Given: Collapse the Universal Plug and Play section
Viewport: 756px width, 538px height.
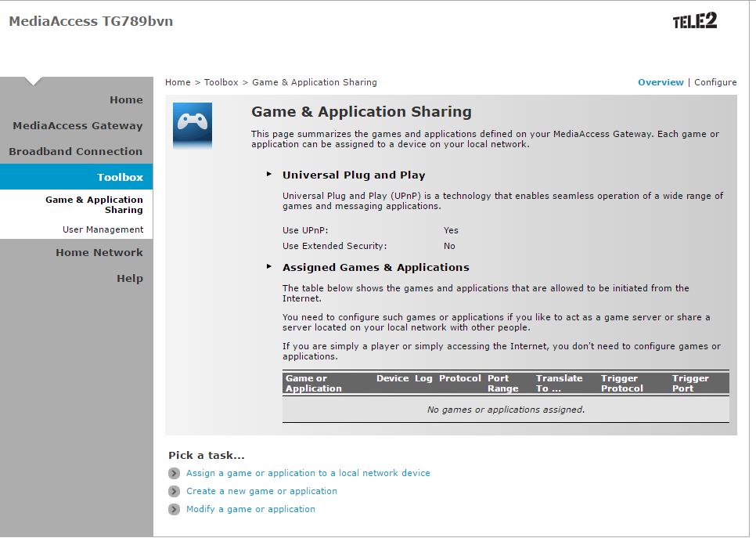Looking at the screenshot, I should (x=269, y=174).
